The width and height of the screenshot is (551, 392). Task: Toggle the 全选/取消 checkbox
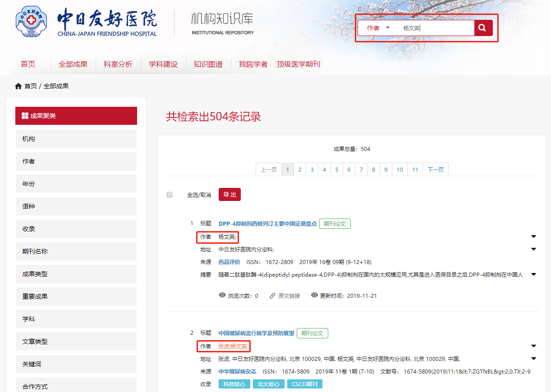(170, 195)
